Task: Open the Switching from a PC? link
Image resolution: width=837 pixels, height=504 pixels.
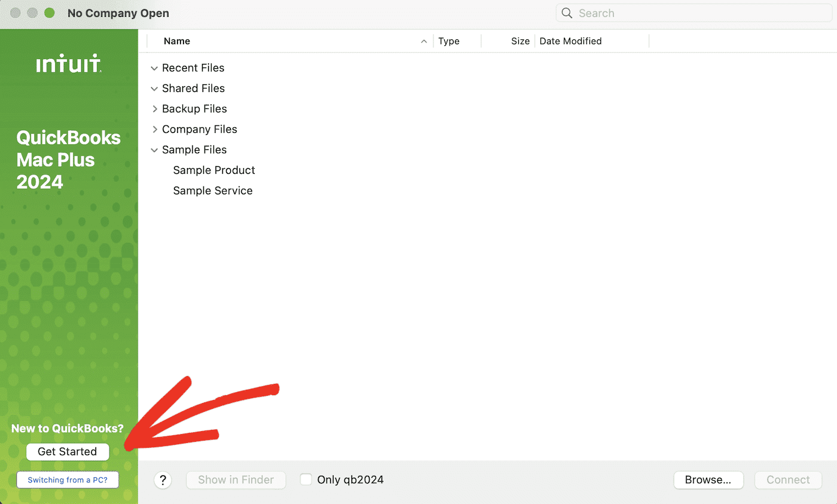Action: tap(68, 480)
